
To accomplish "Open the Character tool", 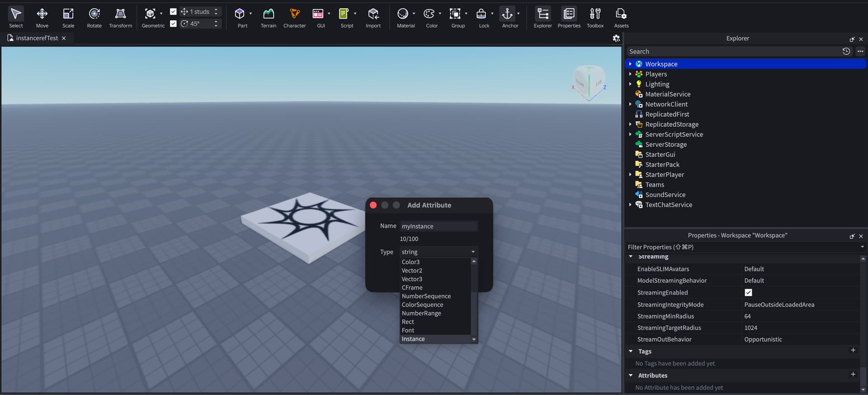I will [294, 18].
